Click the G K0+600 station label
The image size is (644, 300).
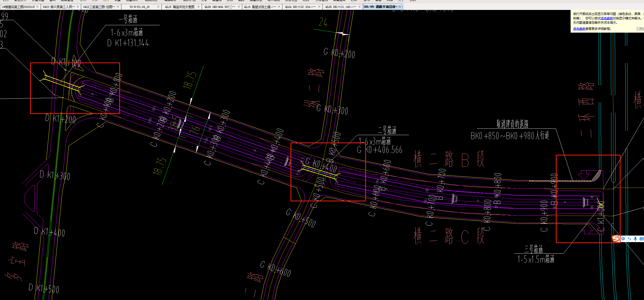coord(275,269)
